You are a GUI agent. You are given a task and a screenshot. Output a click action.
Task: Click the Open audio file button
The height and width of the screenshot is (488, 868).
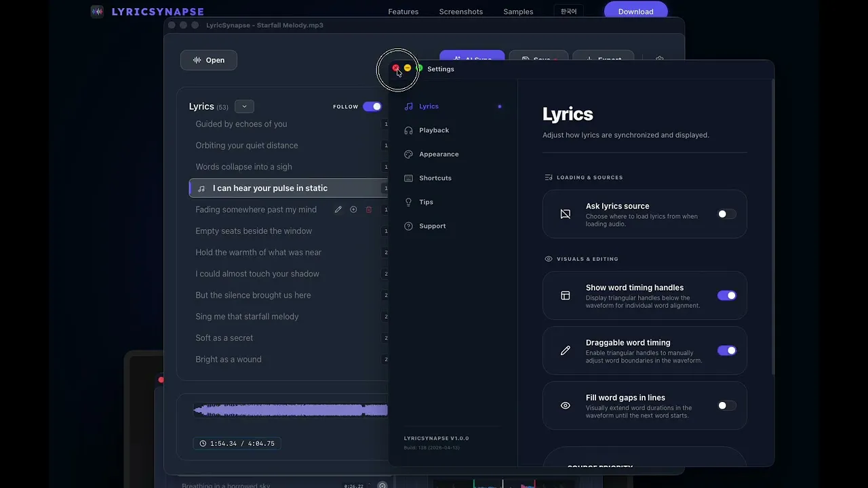209,60
